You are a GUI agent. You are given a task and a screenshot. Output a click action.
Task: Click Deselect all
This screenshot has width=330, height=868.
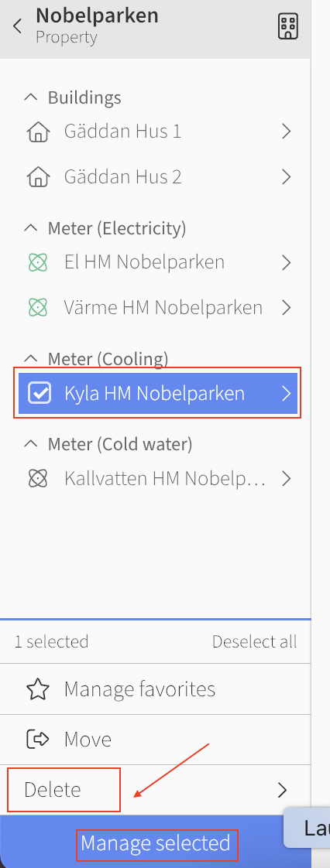[255, 641]
